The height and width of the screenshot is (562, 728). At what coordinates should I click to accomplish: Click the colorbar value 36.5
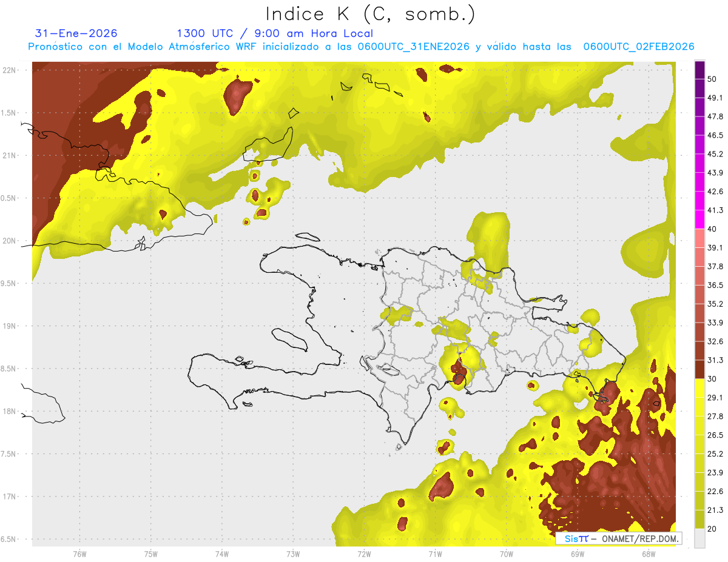(715, 285)
